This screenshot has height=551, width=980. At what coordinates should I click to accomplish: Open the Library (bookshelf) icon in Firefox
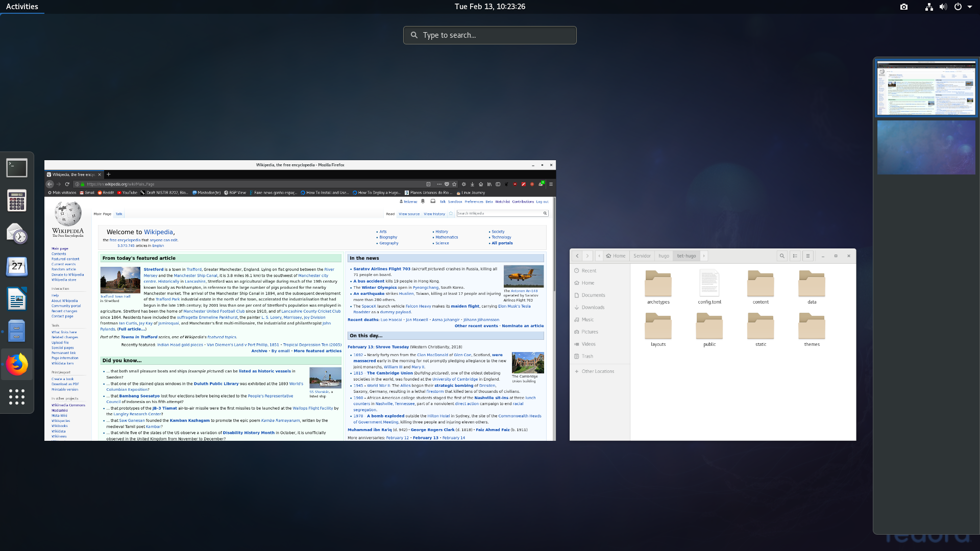pyautogui.click(x=490, y=184)
